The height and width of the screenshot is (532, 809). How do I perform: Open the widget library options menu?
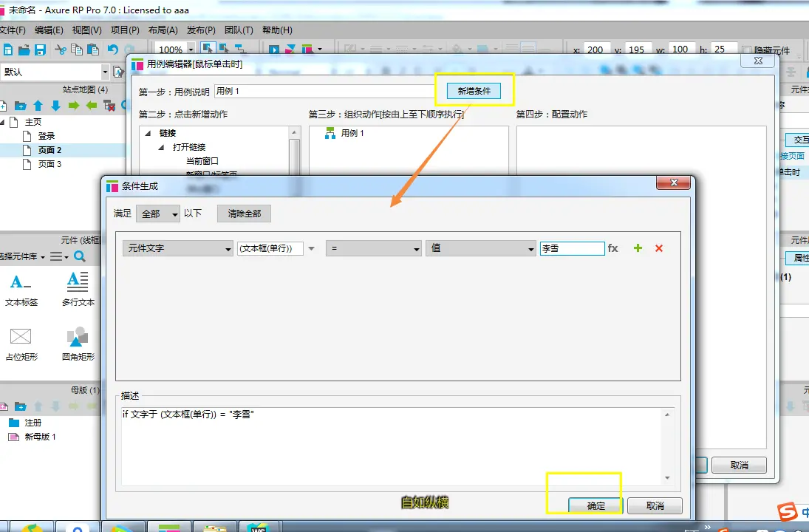click(x=59, y=256)
